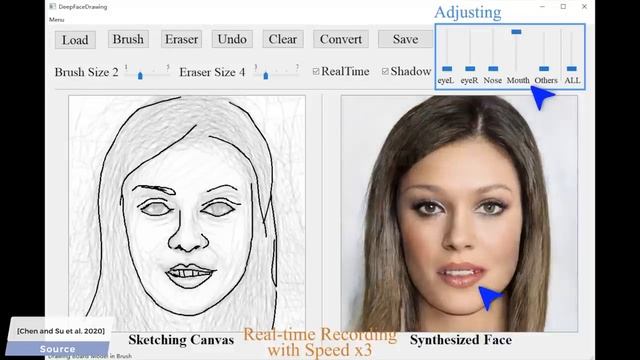640x360 pixels.
Task: Click the Mouth adjustment slider handle
Action: [x=516, y=32]
